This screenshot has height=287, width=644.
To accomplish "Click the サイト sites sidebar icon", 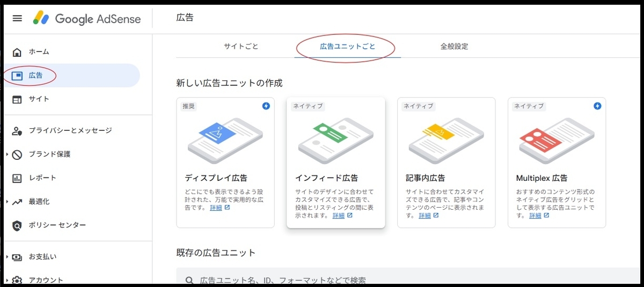I will pos(17,99).
